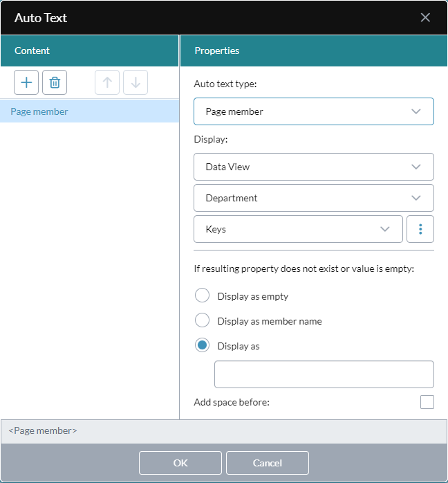
Task: Delete selected content with trash icon
Action: click(55, 82)
